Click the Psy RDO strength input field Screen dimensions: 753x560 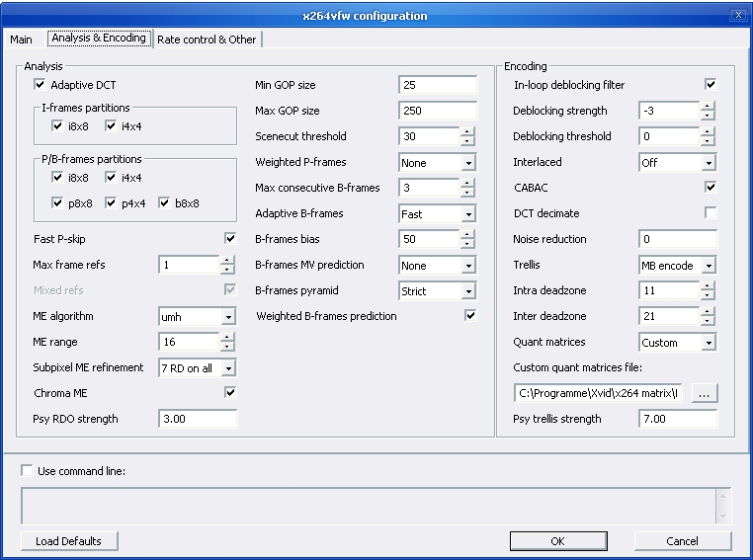tap(197, 419)
